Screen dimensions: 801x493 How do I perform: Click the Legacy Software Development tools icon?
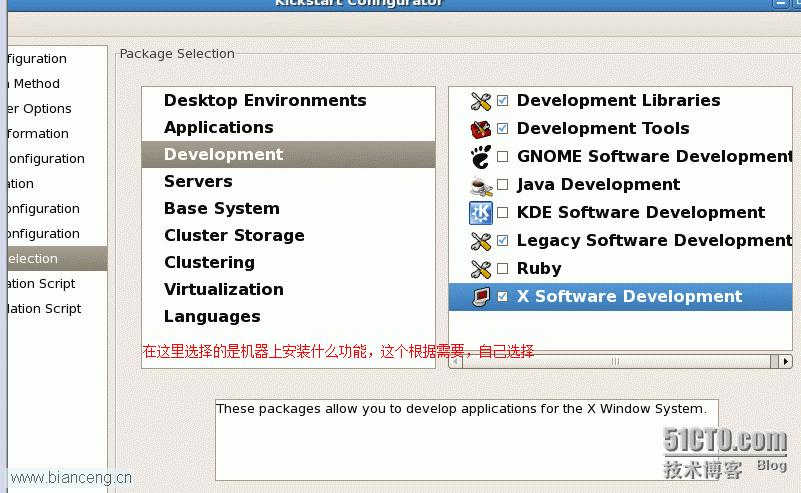[x=480, y=241]
